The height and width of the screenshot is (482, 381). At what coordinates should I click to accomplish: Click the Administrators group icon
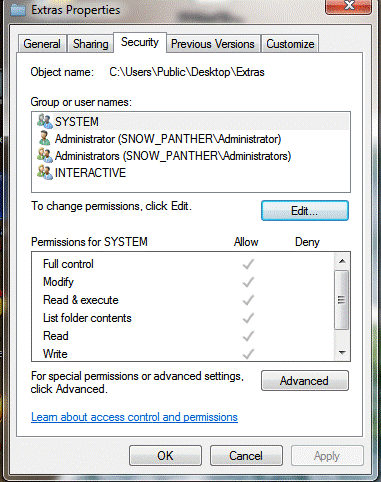[x=45, y=155]
